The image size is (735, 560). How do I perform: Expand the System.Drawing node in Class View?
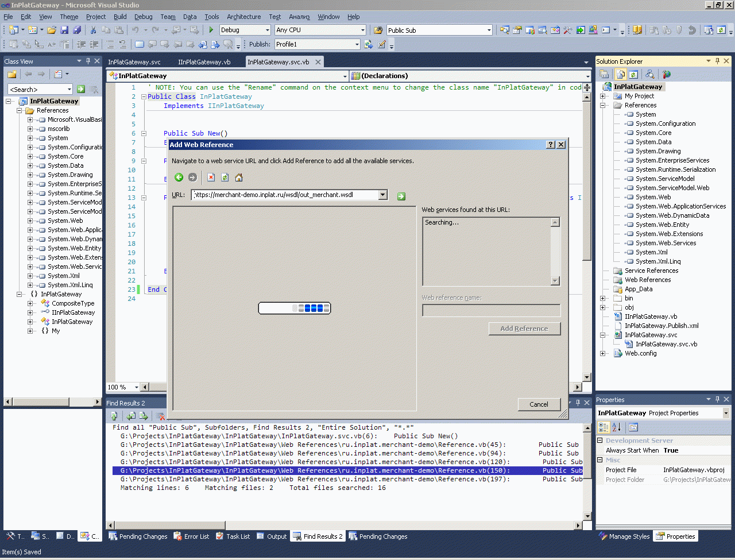pos(30,175)
